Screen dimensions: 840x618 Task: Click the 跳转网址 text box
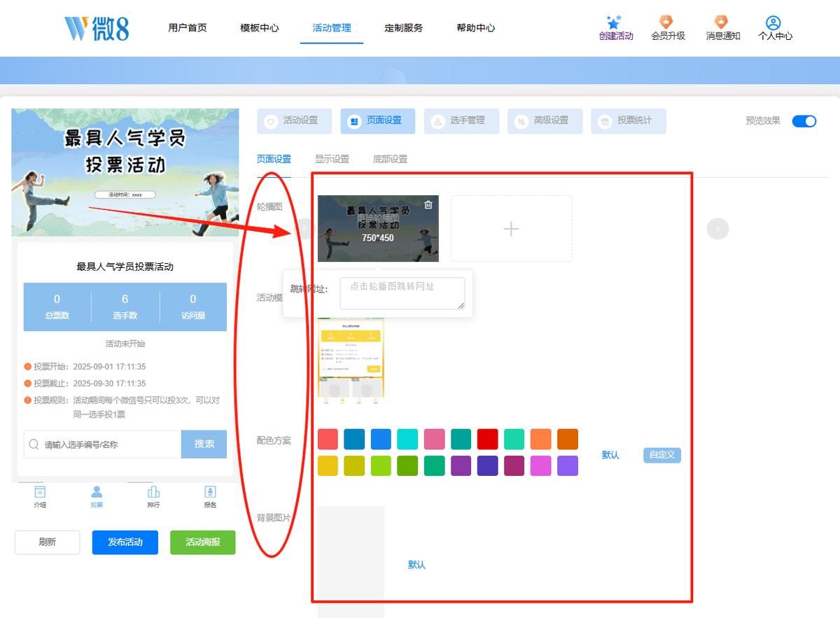pyautogui.click(x=402, y=293)
